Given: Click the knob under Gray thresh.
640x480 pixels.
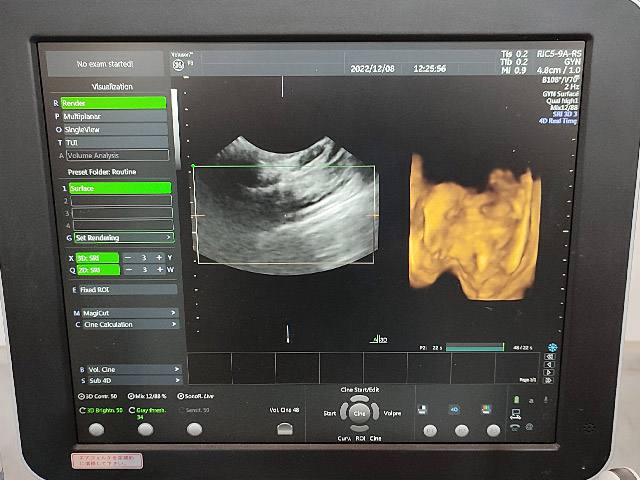Looking at the screenshot, I should coord(145,429).
